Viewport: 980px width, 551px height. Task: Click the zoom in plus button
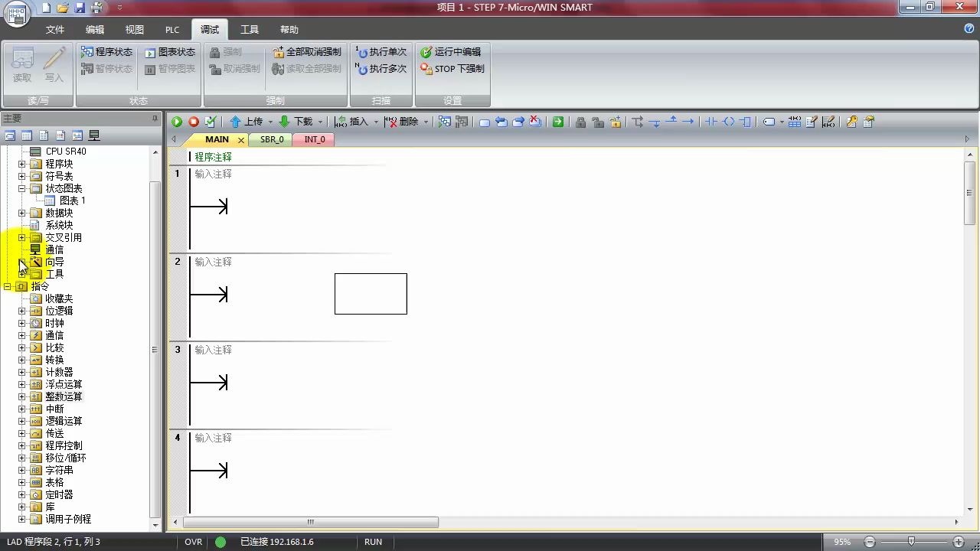(958, 542)
